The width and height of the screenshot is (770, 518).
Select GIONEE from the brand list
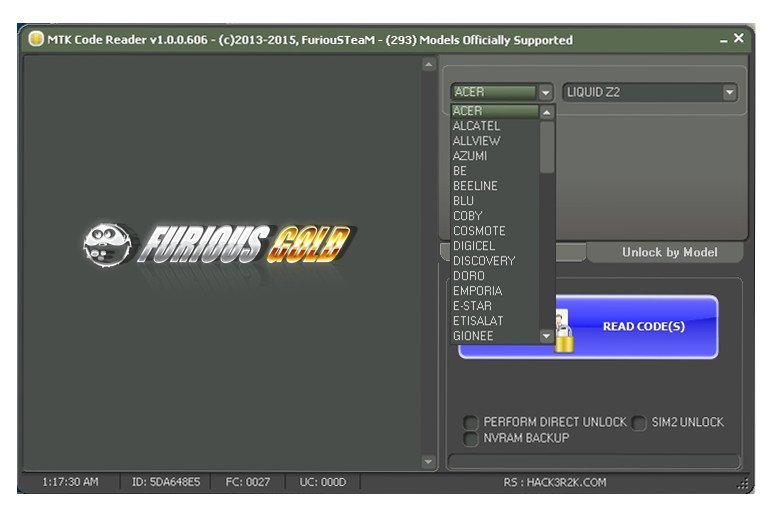[495, 336]
